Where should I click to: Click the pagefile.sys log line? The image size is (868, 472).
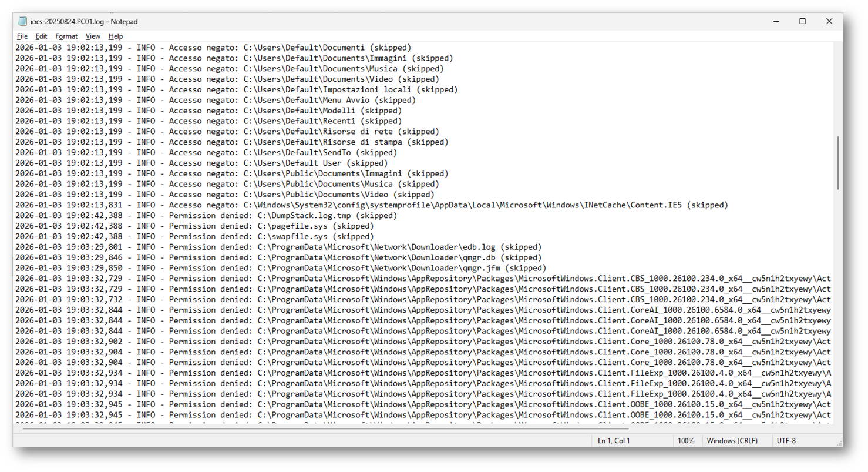(194, 226)
